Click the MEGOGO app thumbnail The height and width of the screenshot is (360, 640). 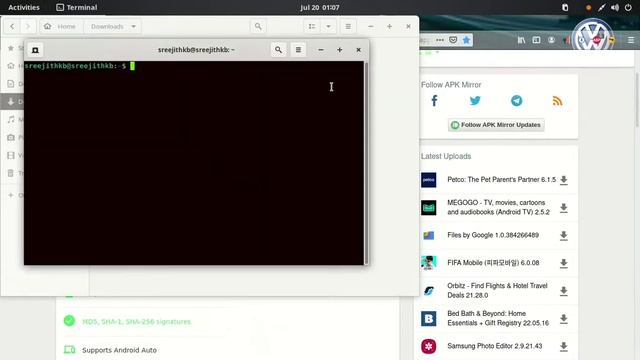click(x=429, y=208)
